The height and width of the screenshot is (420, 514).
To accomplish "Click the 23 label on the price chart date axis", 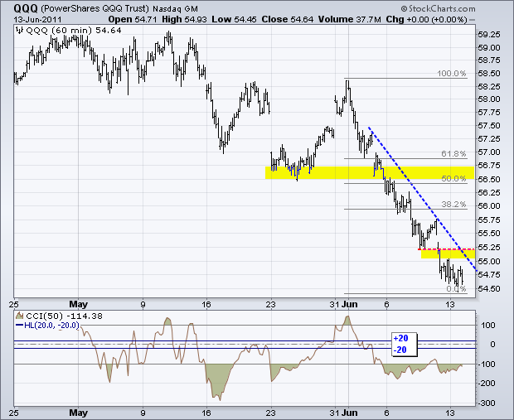I will point(271,304).
